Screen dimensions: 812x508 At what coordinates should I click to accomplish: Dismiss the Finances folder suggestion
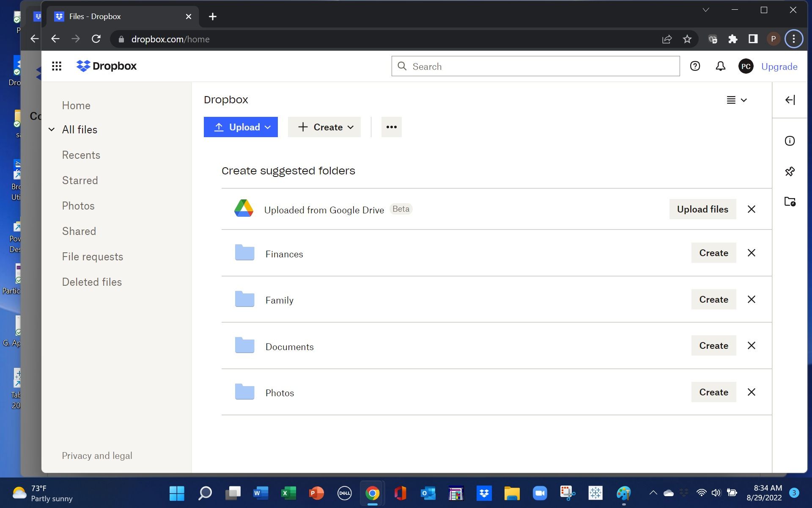[x=752, y=253]
